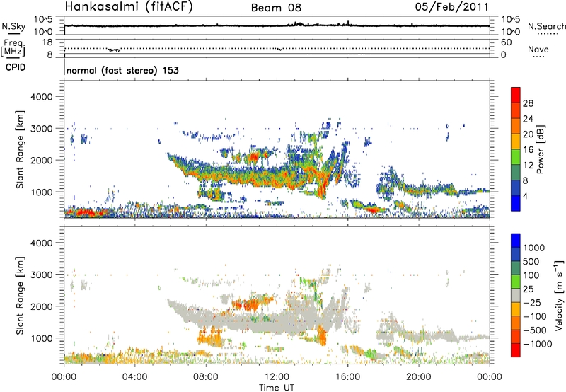This screenshot has width=566, height=392.
Task: Click the '28' tick on Power colorbar
Action: click(x=528, y=103)
